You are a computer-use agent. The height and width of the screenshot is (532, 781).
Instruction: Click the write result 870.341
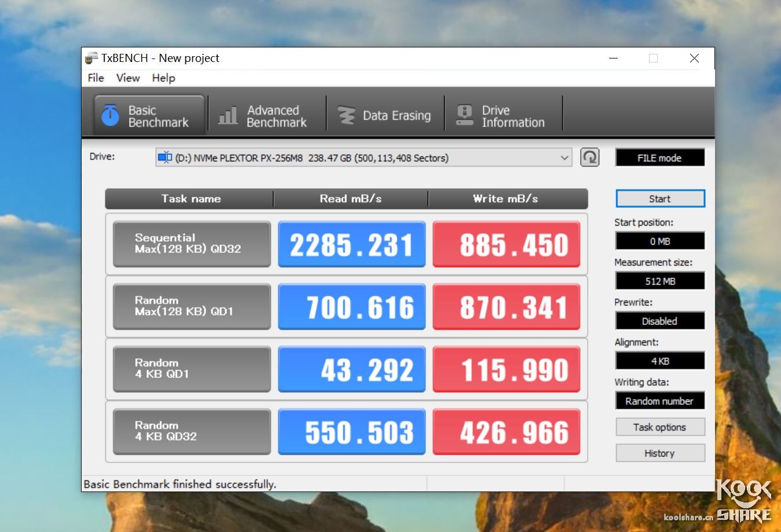click(x=507, y=306)
